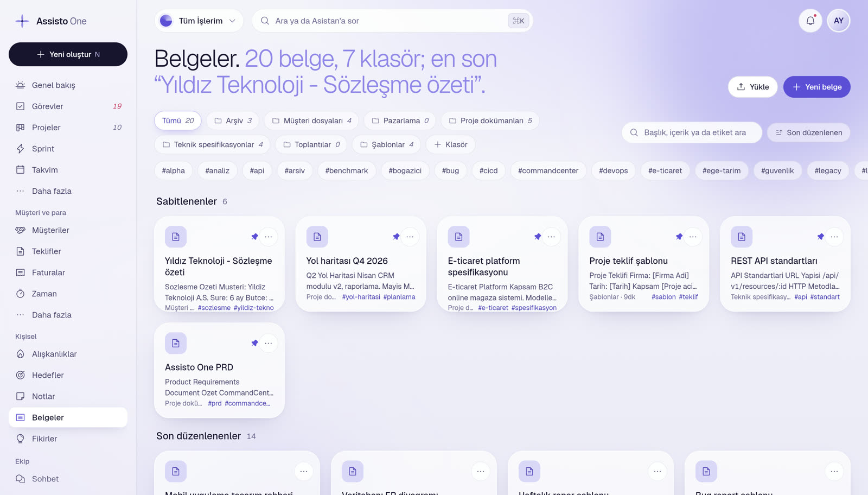Click the #yol-haritasi tag link
Screen dimensions: 868x495
361,297
